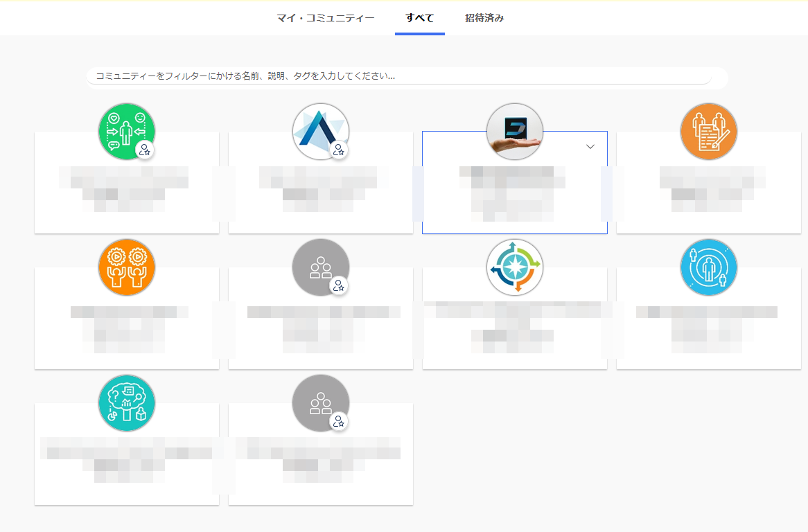Screen dimensions: 808x532
Task: Open the compass with colored arrows icon
Action: tap(514, 267)
